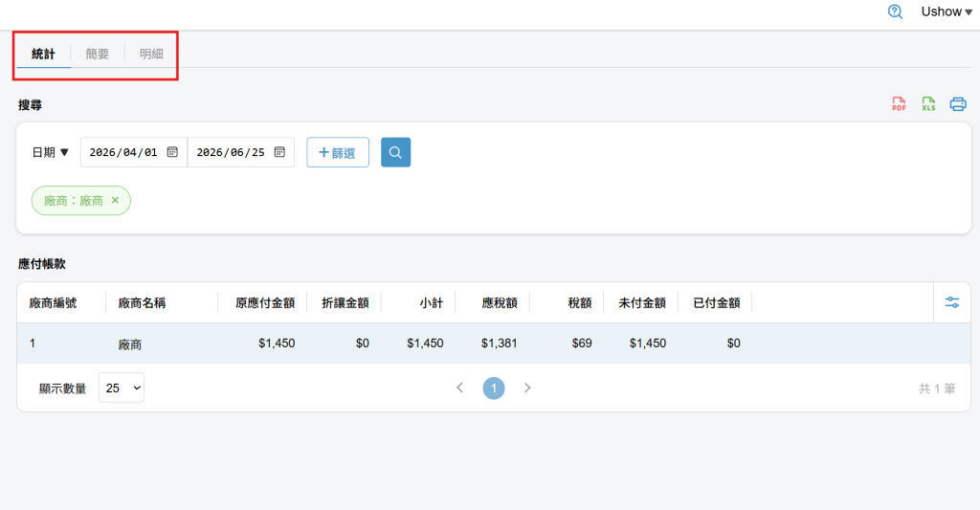Screen dimensions: 980x510
Task: Click vendor number cell 1
Action: tap(33, 344)
